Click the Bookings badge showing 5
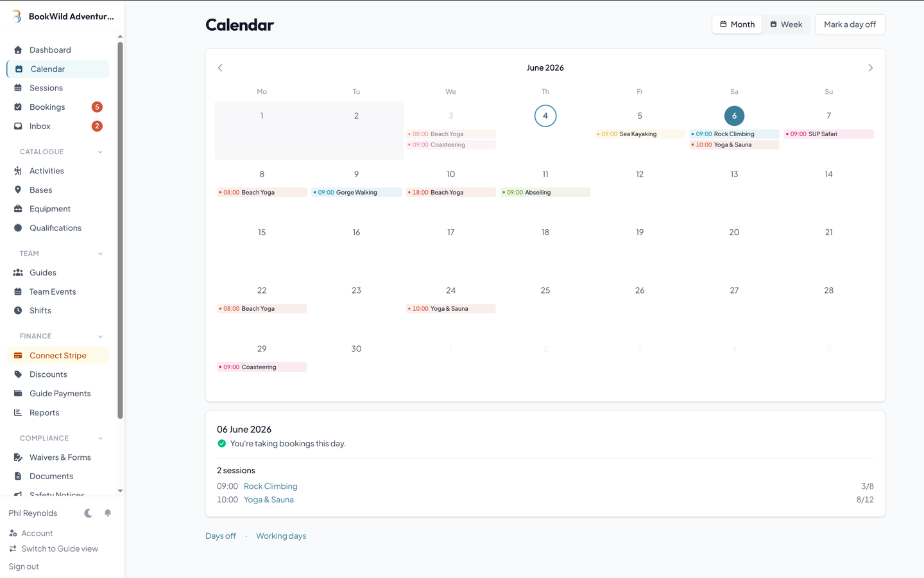 point(97,107)
